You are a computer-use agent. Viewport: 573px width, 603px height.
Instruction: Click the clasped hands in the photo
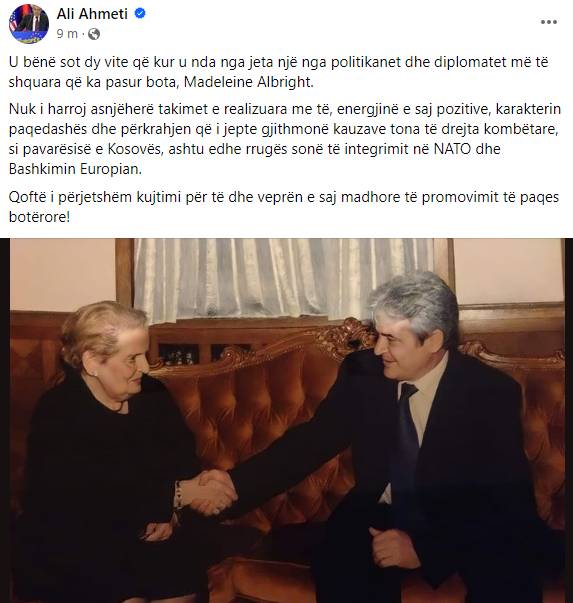[208, 492]
